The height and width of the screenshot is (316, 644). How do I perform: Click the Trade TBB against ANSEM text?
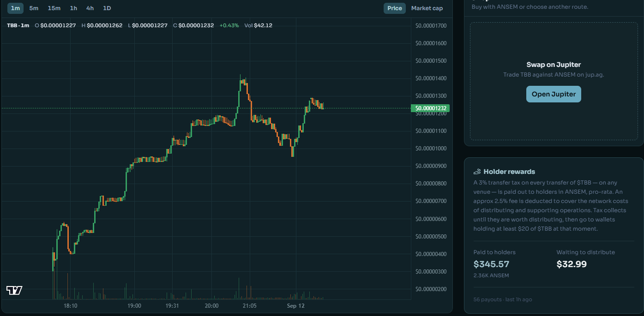pos(553,75)
